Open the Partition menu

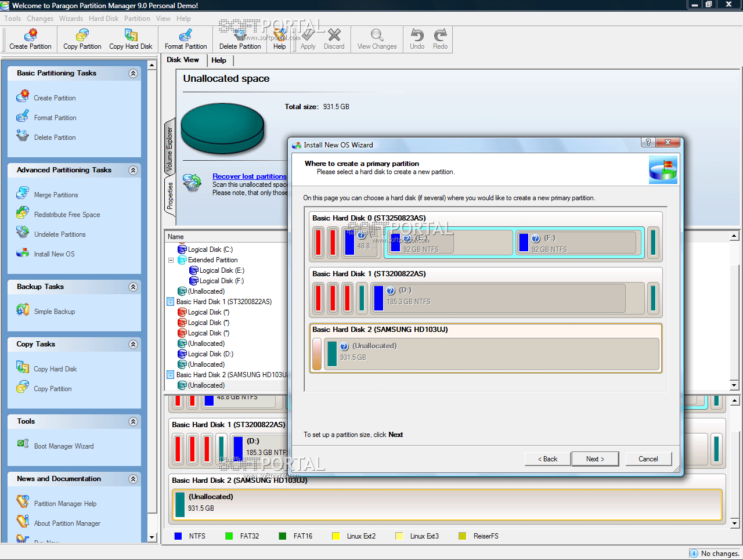pyautogui.click(x=137, y=19)
